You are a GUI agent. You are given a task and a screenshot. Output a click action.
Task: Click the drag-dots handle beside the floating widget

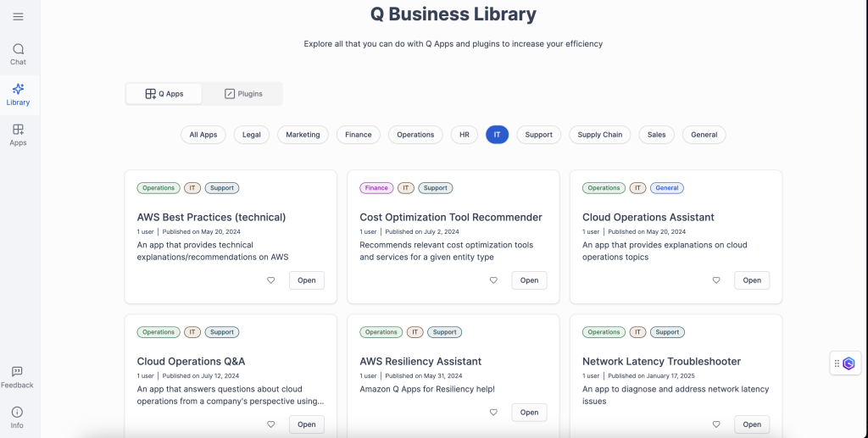(837, 363)
